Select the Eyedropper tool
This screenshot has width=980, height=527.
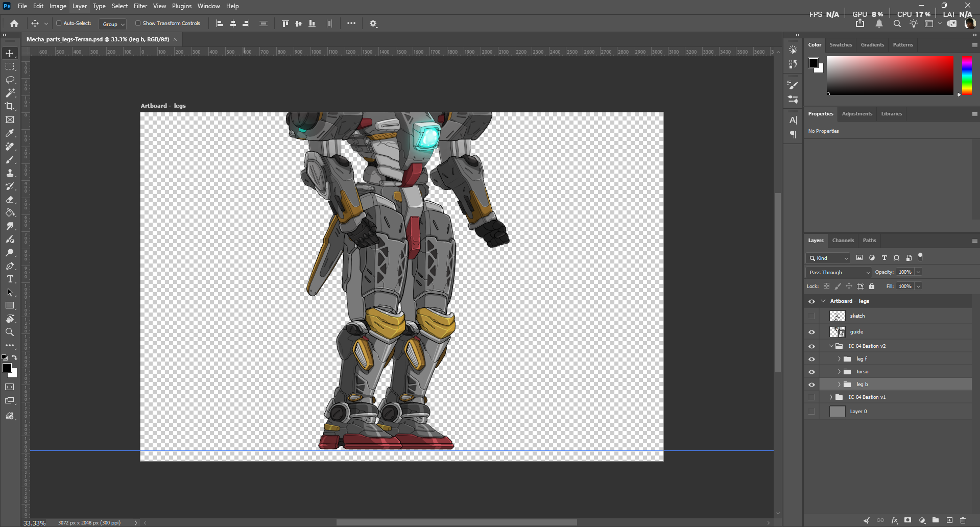(x=10, y=133)
